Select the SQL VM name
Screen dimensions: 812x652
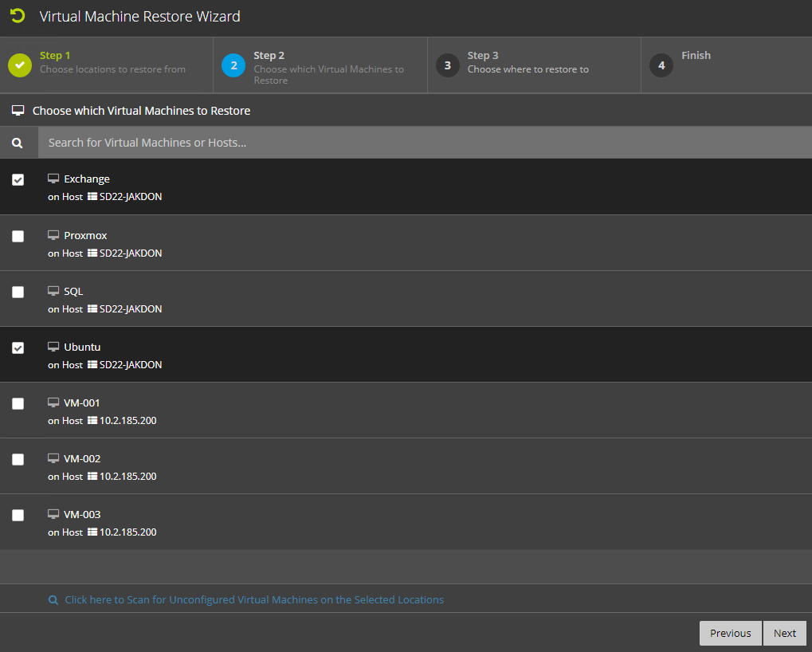[73, 291]
